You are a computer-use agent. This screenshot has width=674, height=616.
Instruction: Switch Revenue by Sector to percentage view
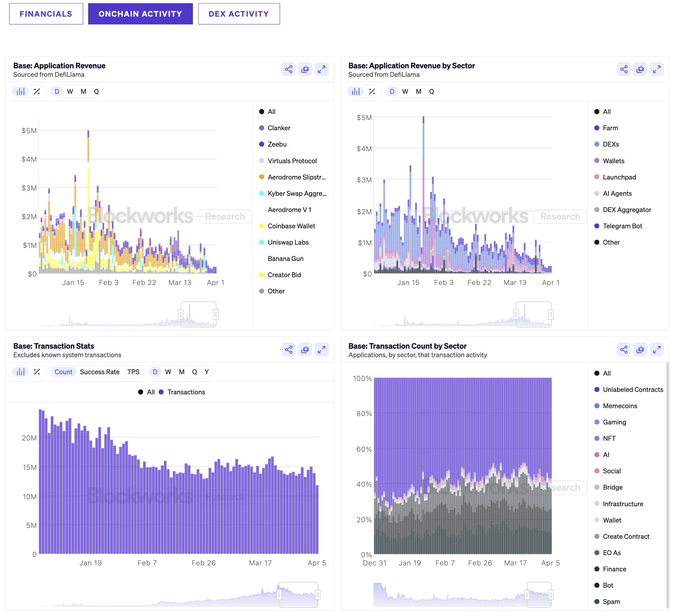point(372,91)
